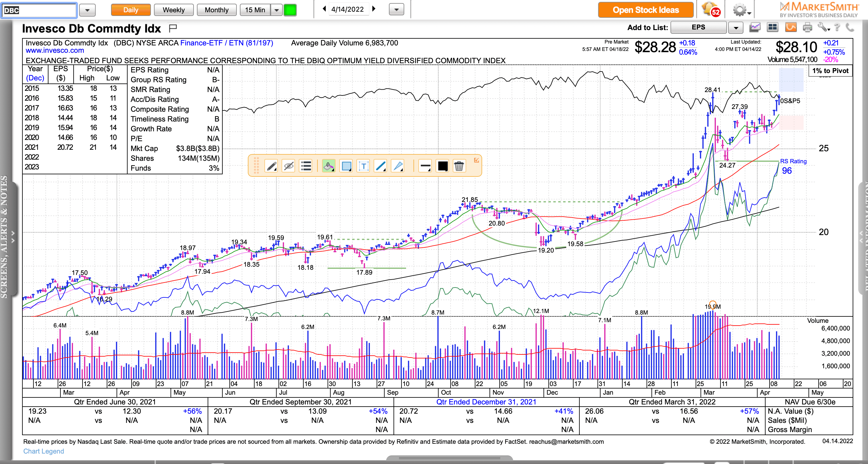Viewport: 868px width, 464px height.
Task: Click the Open Stock Ideas button
Action: (x=645, y=10)
